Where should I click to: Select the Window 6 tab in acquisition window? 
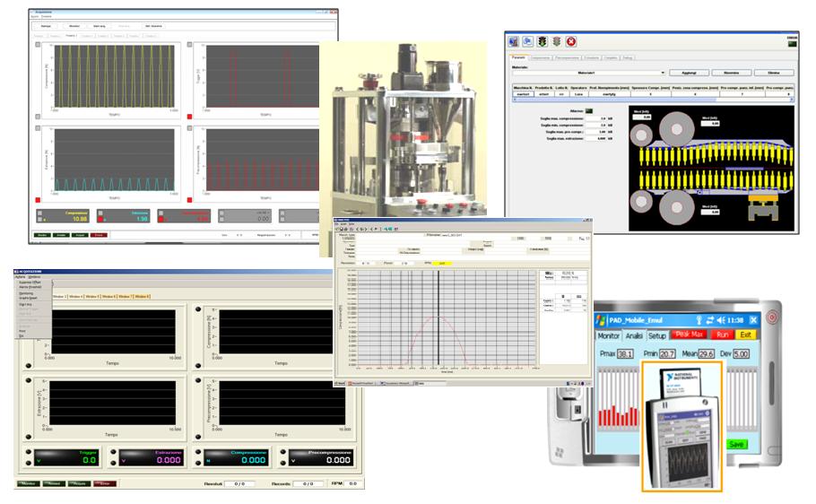(x=109, y=296)
